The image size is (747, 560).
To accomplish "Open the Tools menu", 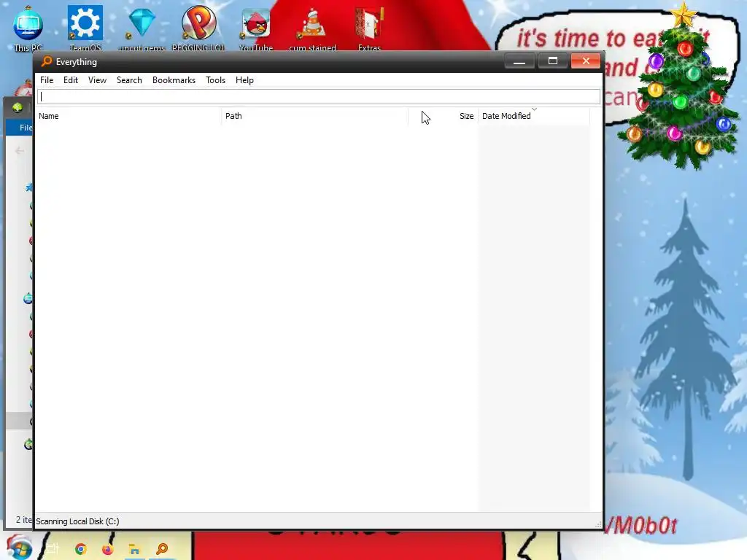I will [x=215, y=80].
